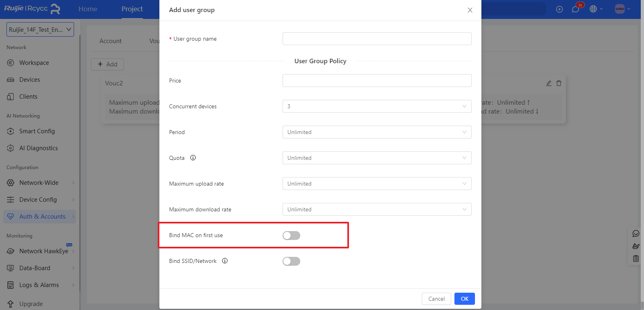The height and width of the screenshot is (310, 644).
Task: Click the plus circle icon in header
Action: (559, 9)
